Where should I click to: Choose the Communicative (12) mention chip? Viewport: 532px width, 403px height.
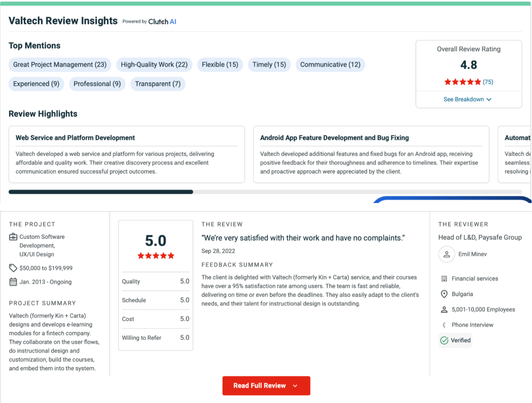pyautogui.click(x=330, y=65)
